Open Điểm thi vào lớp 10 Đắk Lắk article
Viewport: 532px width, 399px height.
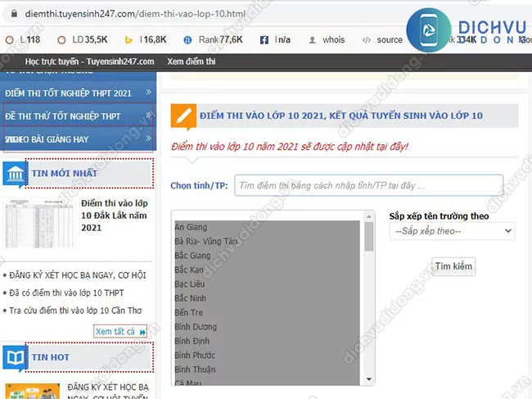click(115, 215)
